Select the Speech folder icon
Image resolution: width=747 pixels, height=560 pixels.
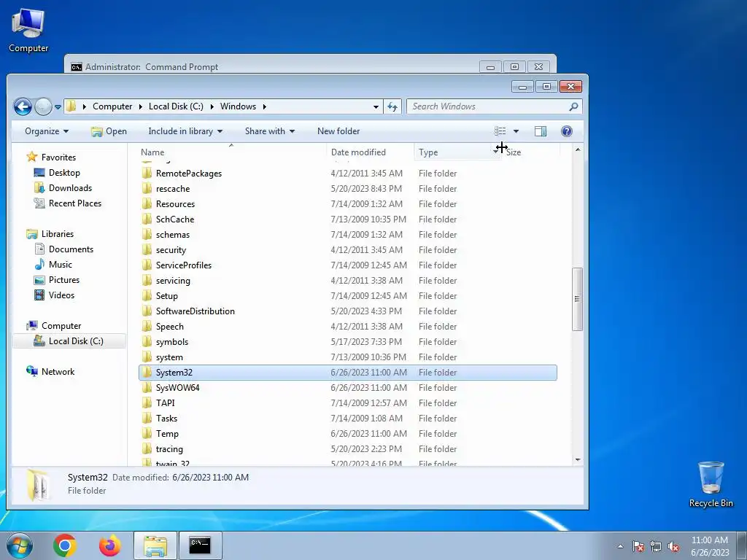(147, 327)
